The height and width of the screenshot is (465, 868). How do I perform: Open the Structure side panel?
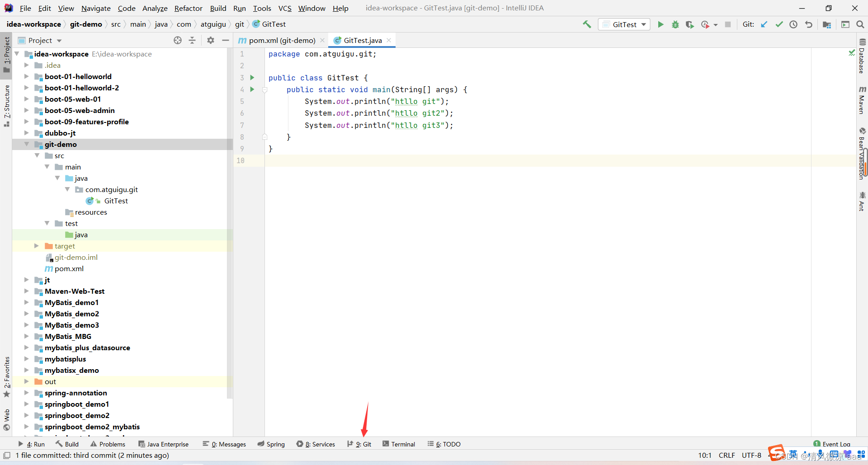click(x=6, y=106)
